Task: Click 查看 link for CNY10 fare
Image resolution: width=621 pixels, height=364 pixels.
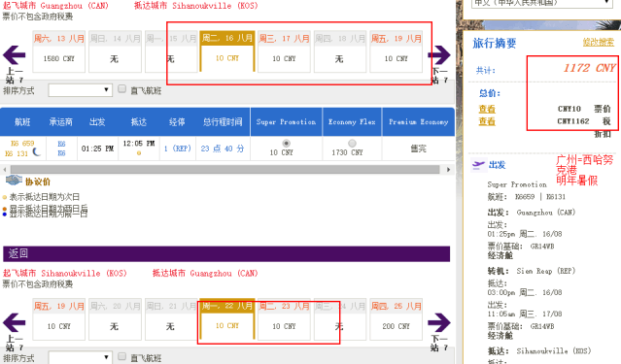Action: (487, 109)
